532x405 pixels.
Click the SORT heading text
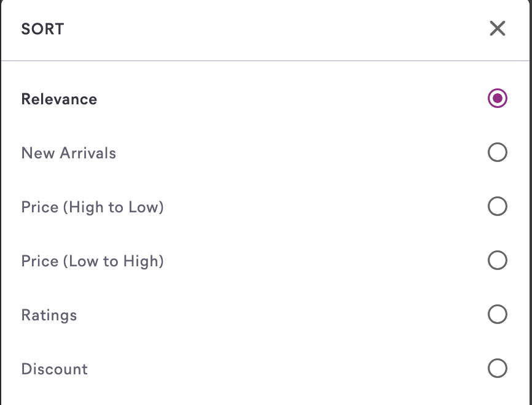point(42,29)
